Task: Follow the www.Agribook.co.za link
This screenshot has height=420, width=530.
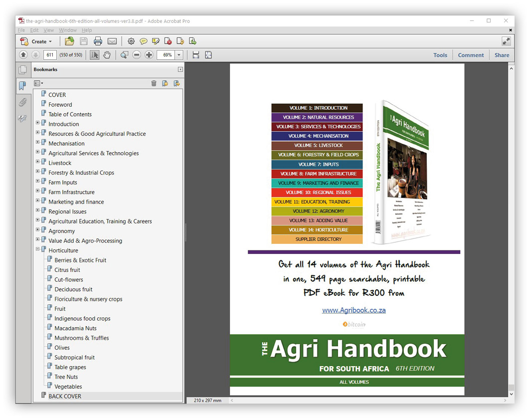Action: coord(353,310)
